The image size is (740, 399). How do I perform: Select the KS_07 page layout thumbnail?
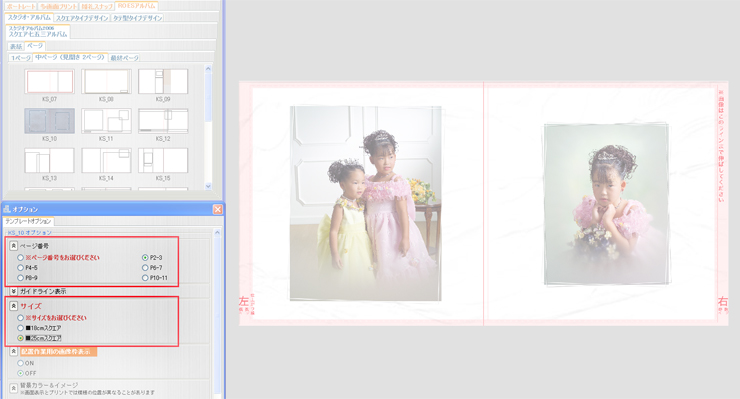(x=50, y=82)
